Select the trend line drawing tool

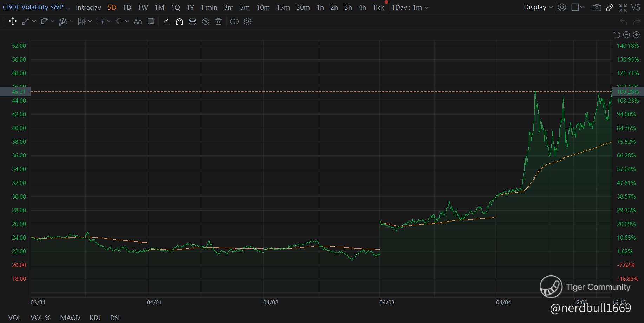26,22
